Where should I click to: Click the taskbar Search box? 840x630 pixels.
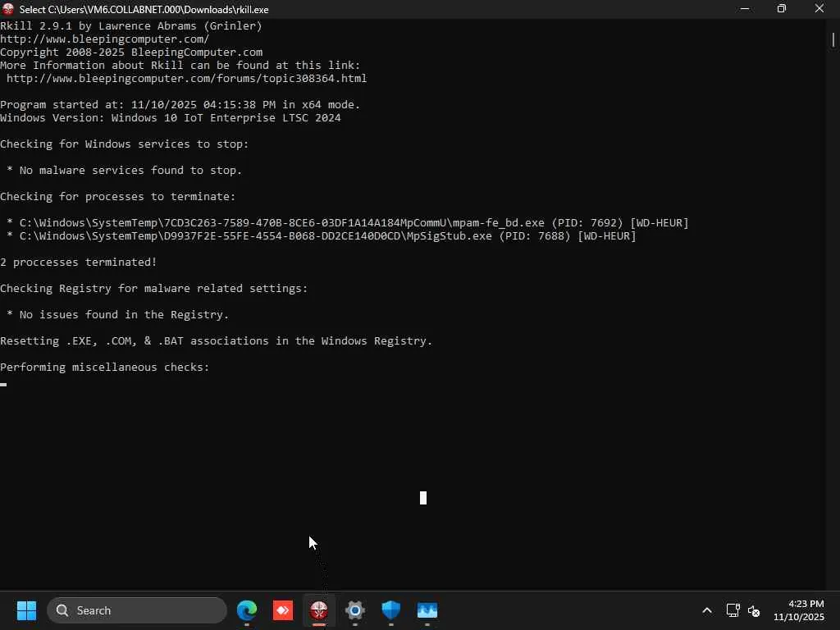tap(137, 610)
